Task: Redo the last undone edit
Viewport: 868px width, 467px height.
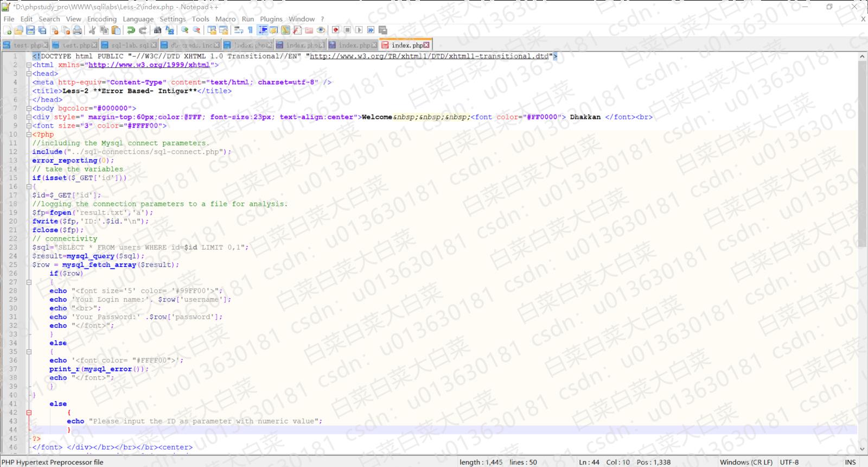Action: coord(143,30)
